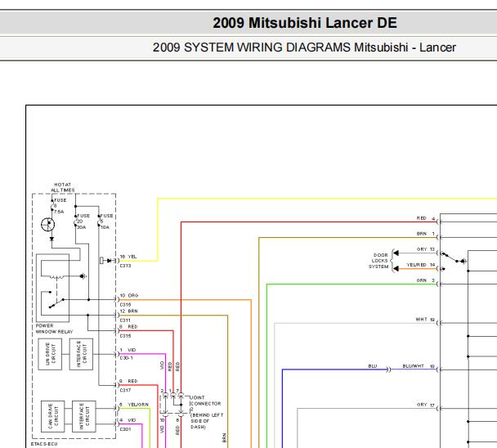Viewport: 497px width, 448px height.
Task: Click the 'JOINT CONNECTOR' label
Action: pos(205,401)
